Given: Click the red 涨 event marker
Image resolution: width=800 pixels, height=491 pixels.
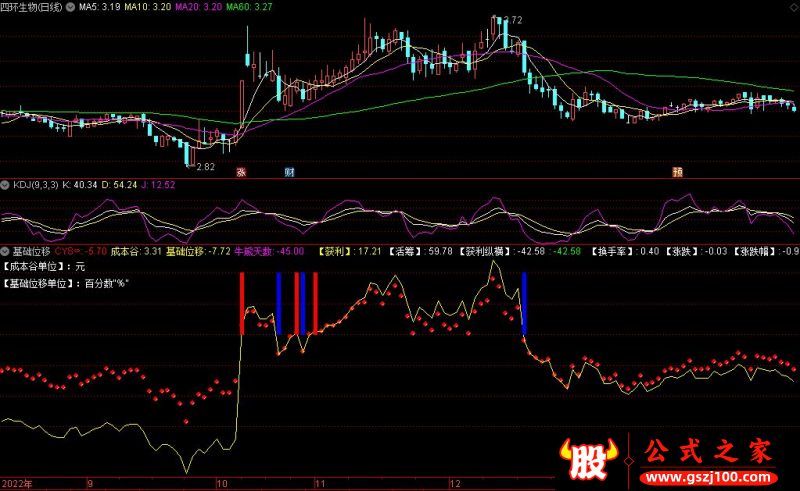Looking at the screenshot, I should 241,172.
